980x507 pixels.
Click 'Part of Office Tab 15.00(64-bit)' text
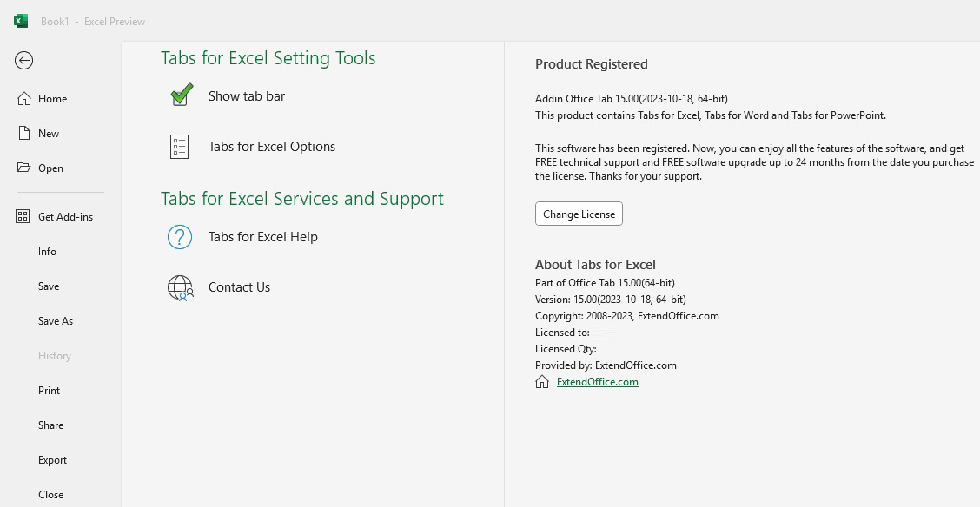pyautogui.click(x=605, y=283)
